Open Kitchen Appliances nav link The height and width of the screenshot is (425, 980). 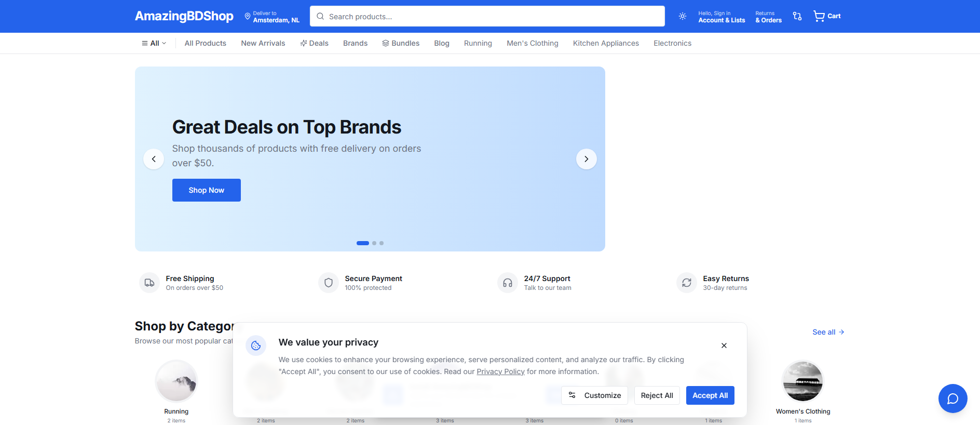[x=606, y=43]
